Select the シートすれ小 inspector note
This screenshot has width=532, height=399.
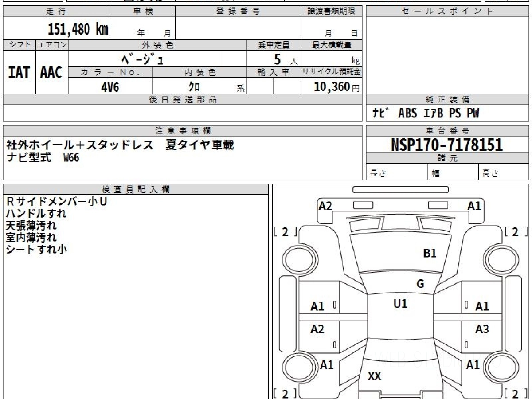point(36,249)
